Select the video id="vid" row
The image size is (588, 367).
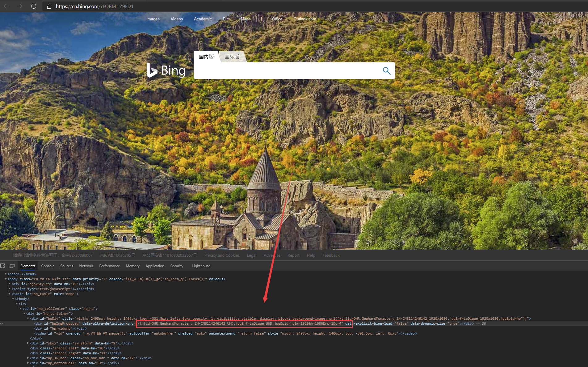[225, 333]
